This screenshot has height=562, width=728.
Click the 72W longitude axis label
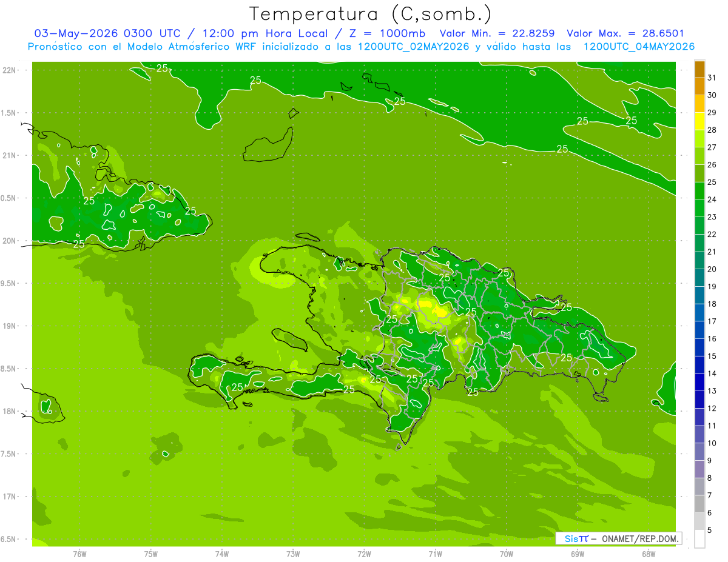[x=364, y=554]
